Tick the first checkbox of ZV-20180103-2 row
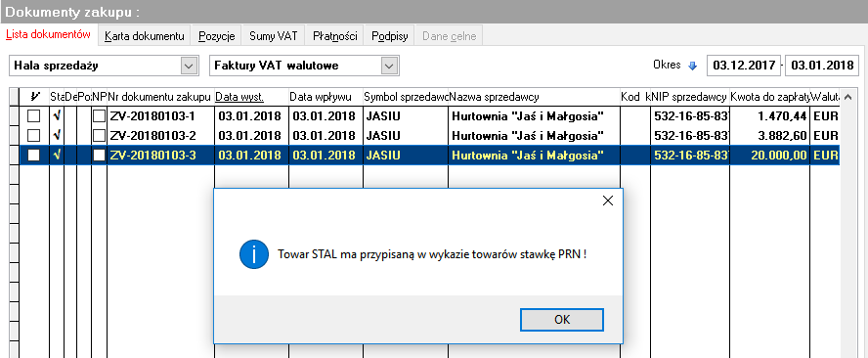Viewport: 868px width, 358px height. pos(34,135)
